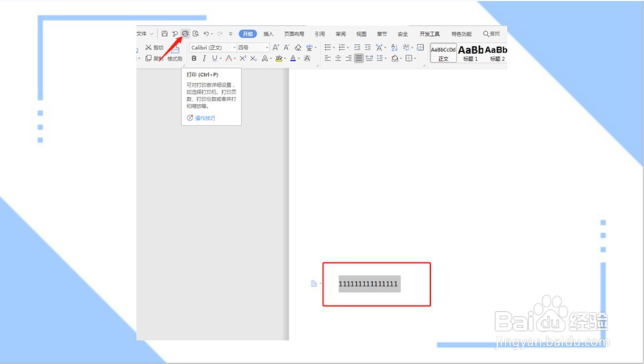Open the borders dropdown arrow
This screenshot has height=364, width=644.
click(x=415, y=59)
